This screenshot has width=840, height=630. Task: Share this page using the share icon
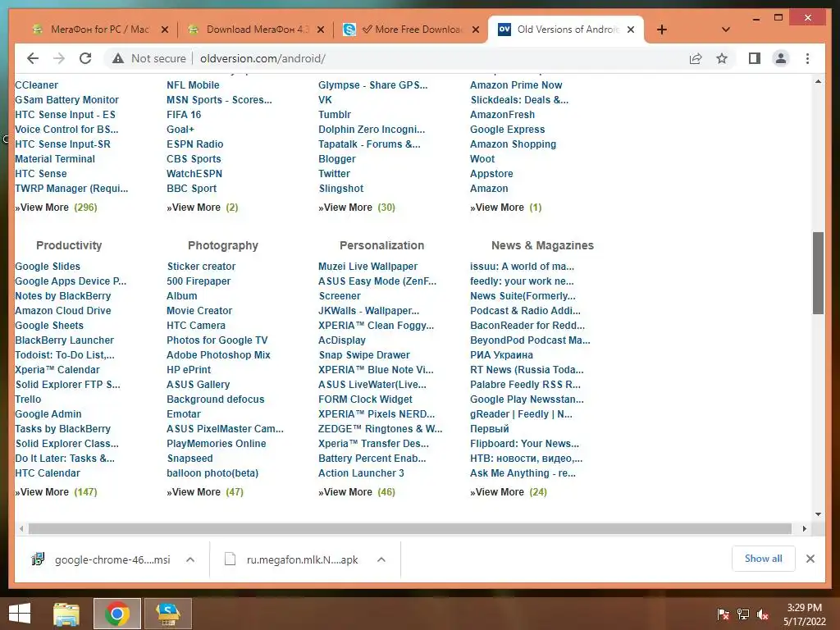(696, 58)
